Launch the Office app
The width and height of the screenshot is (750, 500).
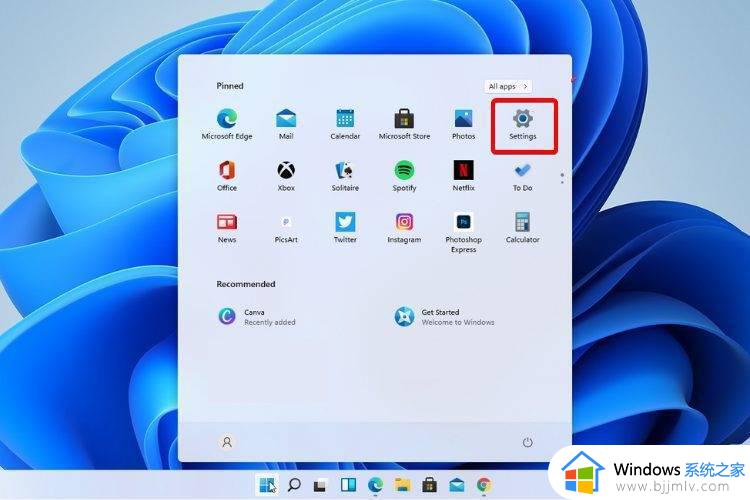coord(227,176)
